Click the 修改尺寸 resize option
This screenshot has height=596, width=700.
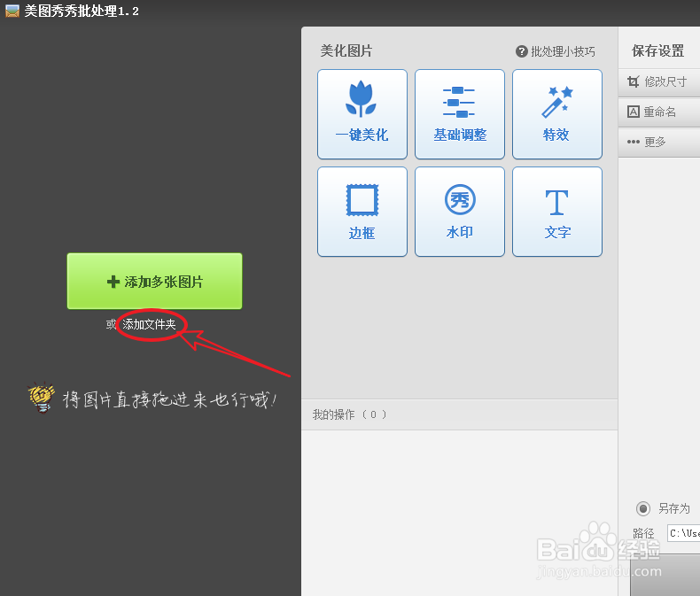(x=659, y=82)
